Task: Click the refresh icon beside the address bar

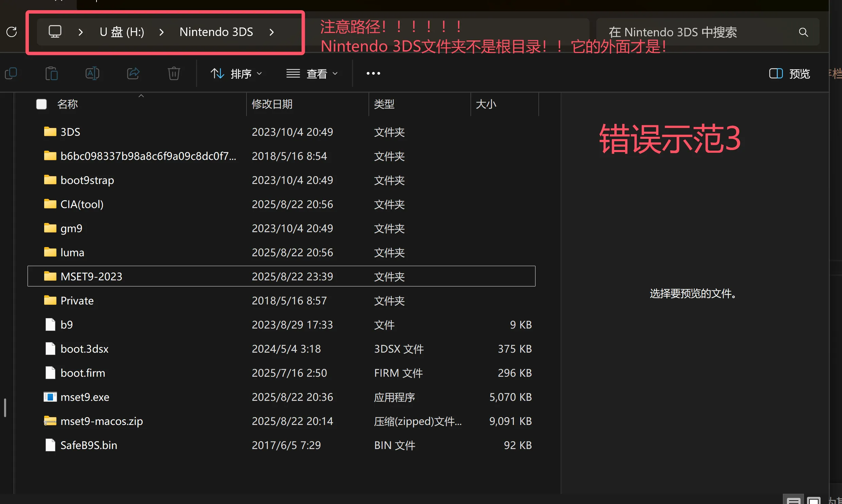Action: (12, 32)
